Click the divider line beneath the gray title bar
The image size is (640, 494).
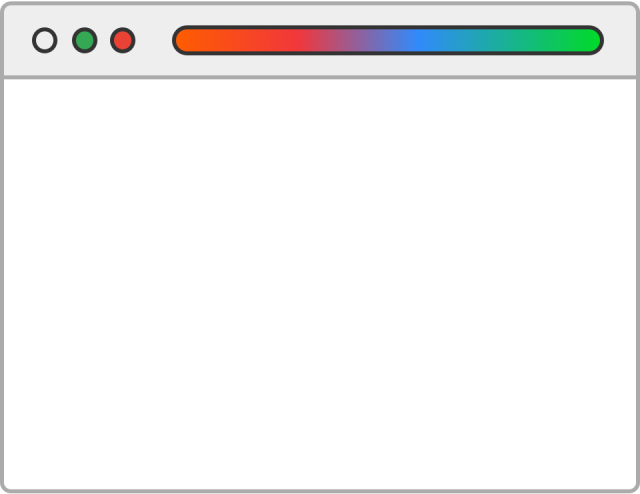tap(320, 77)
